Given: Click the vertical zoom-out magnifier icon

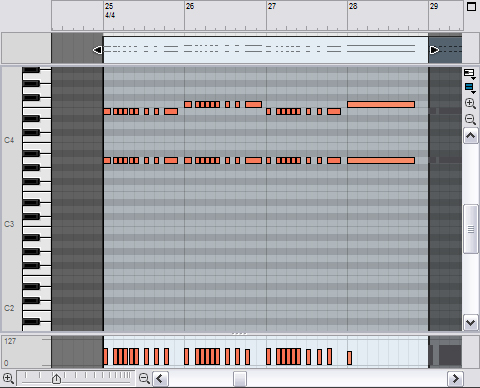Looking at the screenshot, I should (x=470, y=119).
